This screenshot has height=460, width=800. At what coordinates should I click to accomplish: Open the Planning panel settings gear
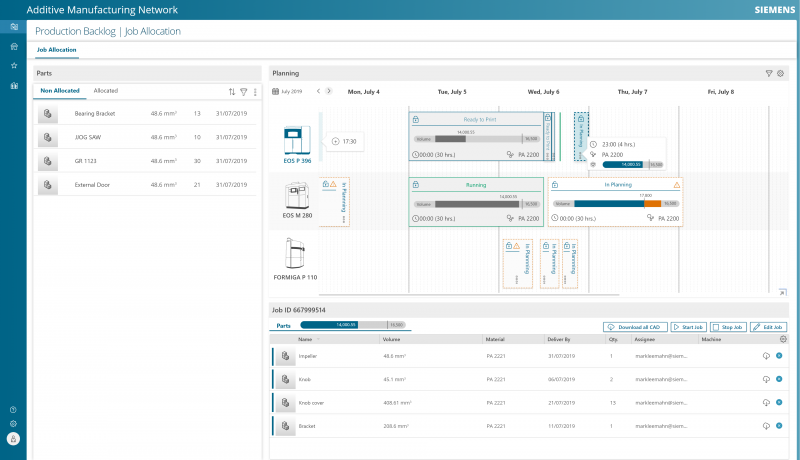coord(780,73)
